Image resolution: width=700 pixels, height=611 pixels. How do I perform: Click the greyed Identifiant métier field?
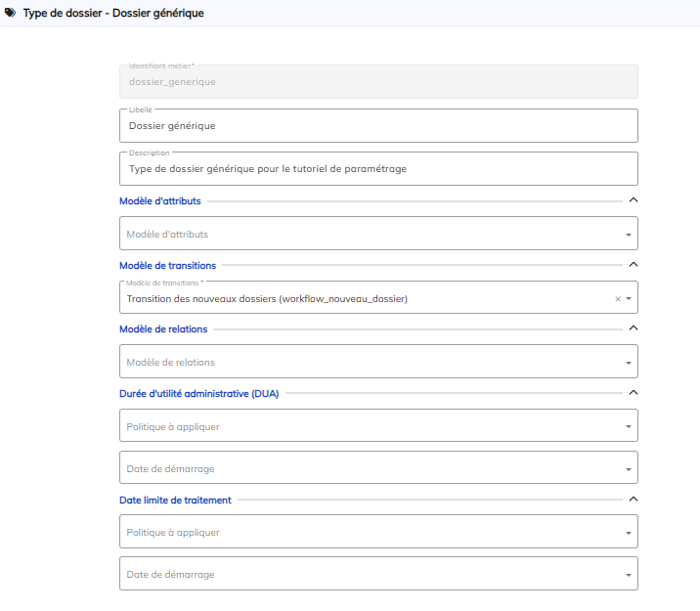pyautogui.click(x=378, y=82)
